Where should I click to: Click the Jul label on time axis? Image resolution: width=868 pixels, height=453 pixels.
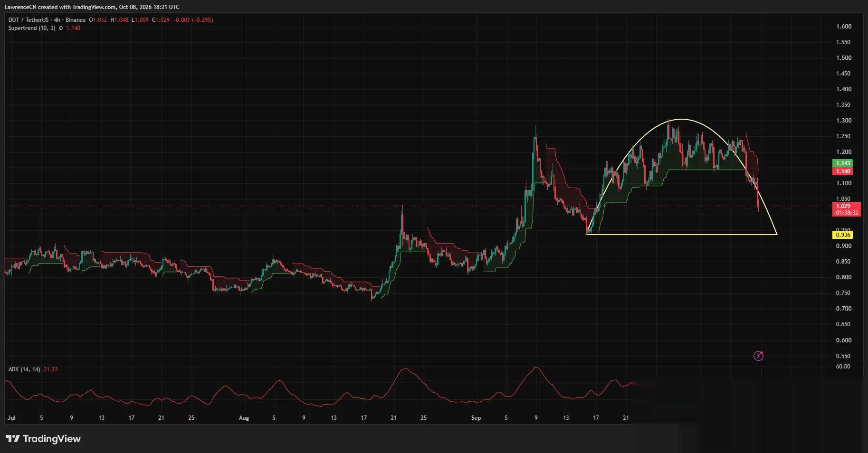[x=11, y=418]
